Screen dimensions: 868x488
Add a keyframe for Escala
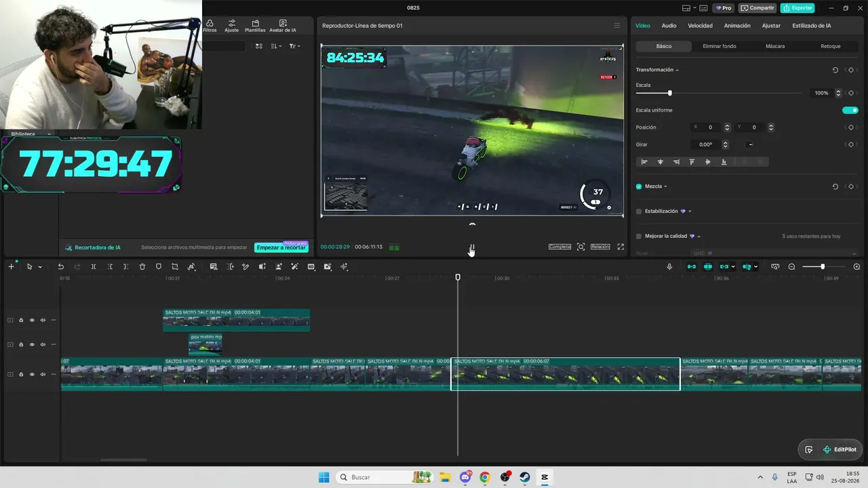click(851, 93)
